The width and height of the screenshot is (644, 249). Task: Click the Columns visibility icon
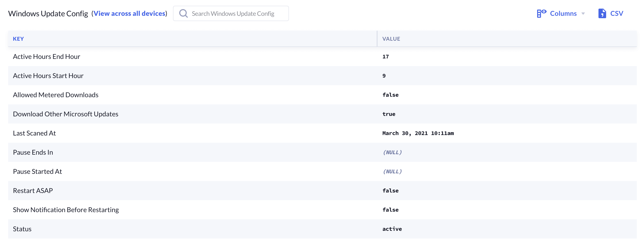pyautogui.click(x=541, y=13)
